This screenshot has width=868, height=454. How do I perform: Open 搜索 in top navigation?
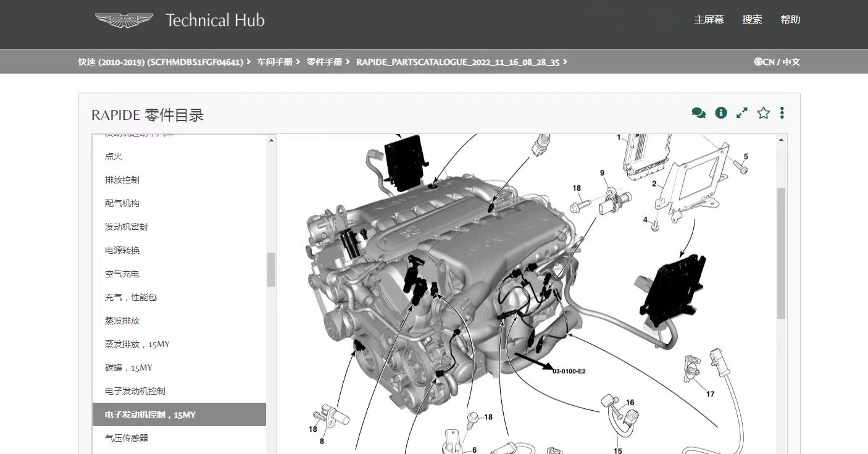[752, 20]
